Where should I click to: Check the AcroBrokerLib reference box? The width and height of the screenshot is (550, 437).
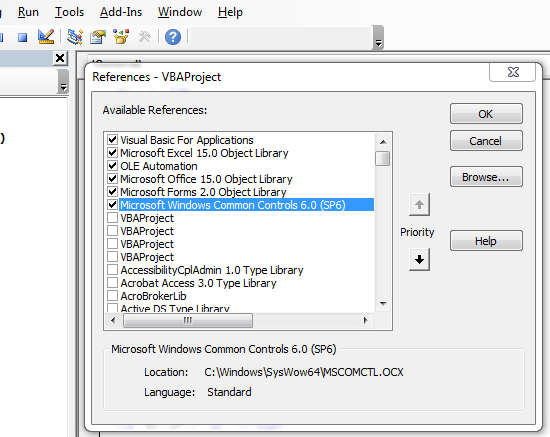(x=112, y=296)
